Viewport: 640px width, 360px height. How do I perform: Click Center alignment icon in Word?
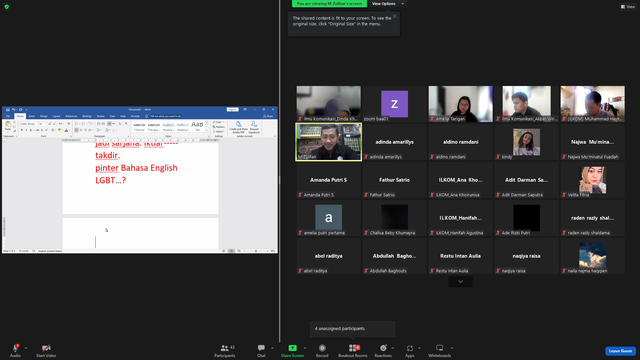pyautogui.click(x=81, y=130)
